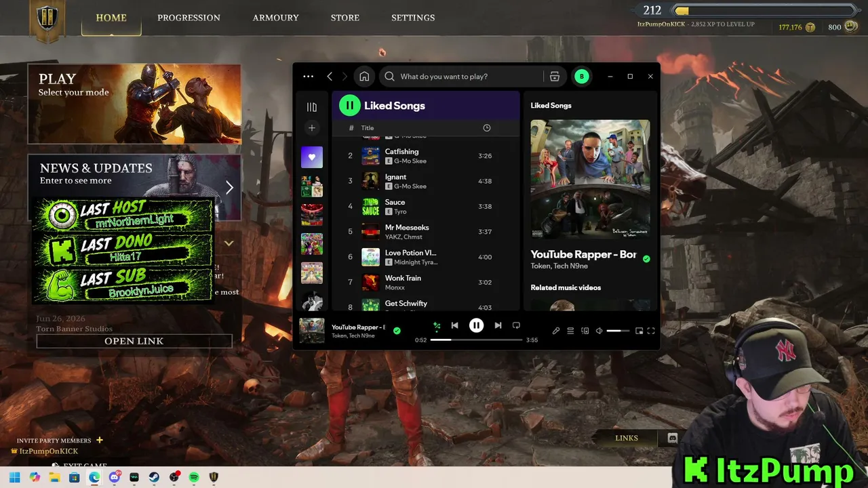Advance News & Updates with the right arrow
The height and width of the screenshot is (488, 868).
tap(229, 188)
